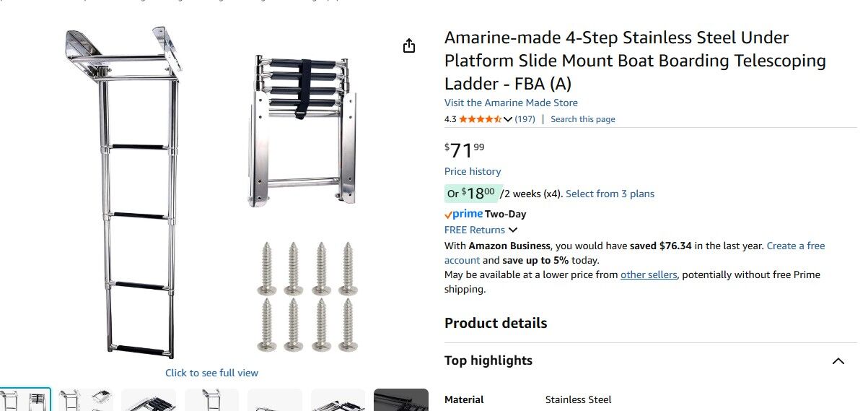Click Create a free account link
Screen dimensions: 868x411
[795, 246]
